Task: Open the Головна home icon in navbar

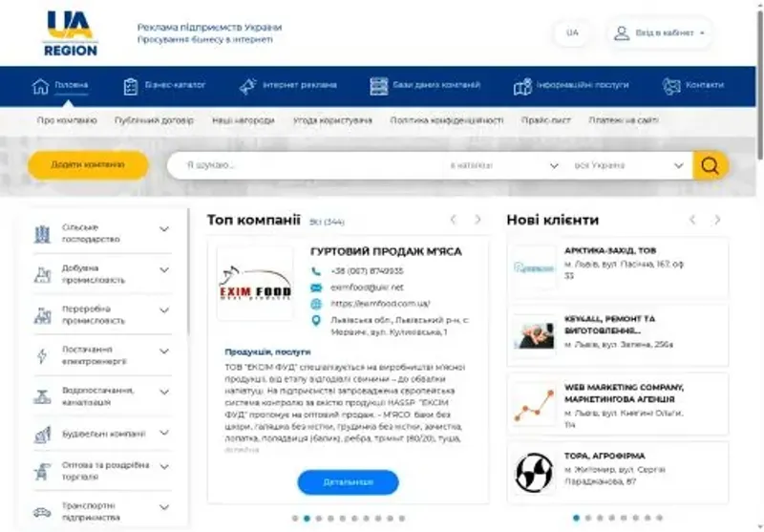Action: (41, 86)
